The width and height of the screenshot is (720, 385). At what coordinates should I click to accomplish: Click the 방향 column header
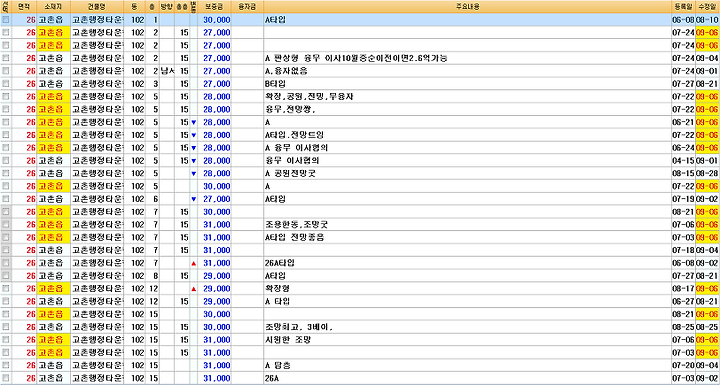point(166,6)
